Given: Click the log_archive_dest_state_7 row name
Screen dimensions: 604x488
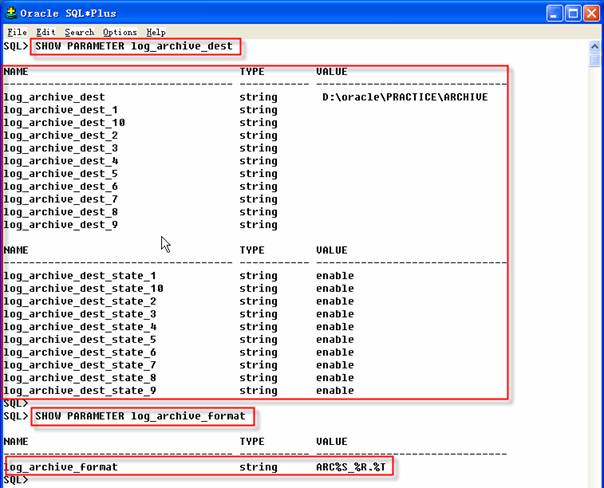Looking at the screenshot, I should tap(80, 365).
